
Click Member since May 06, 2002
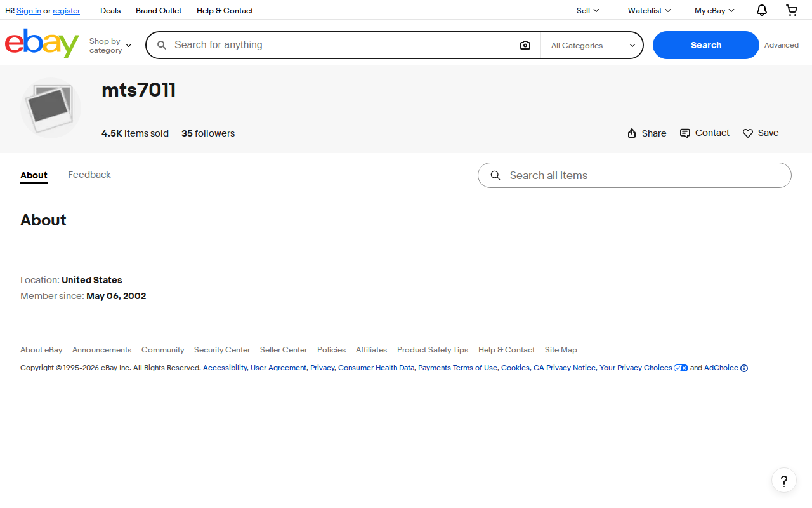(83, 296)
